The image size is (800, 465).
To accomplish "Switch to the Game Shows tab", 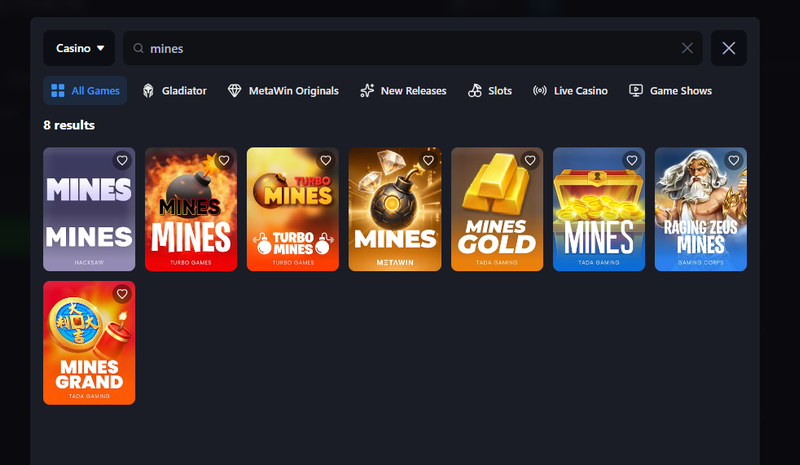I will (x=670, y=90).
